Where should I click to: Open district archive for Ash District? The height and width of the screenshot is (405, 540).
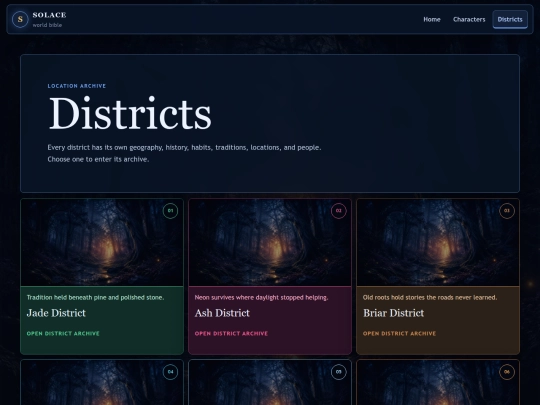click(x=231, y=333)
